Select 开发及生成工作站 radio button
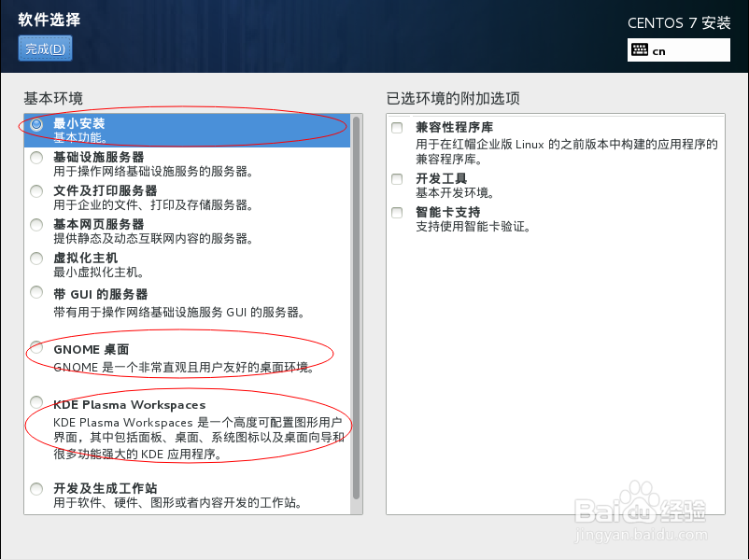The image size is (749, 560). pos(36,489)
